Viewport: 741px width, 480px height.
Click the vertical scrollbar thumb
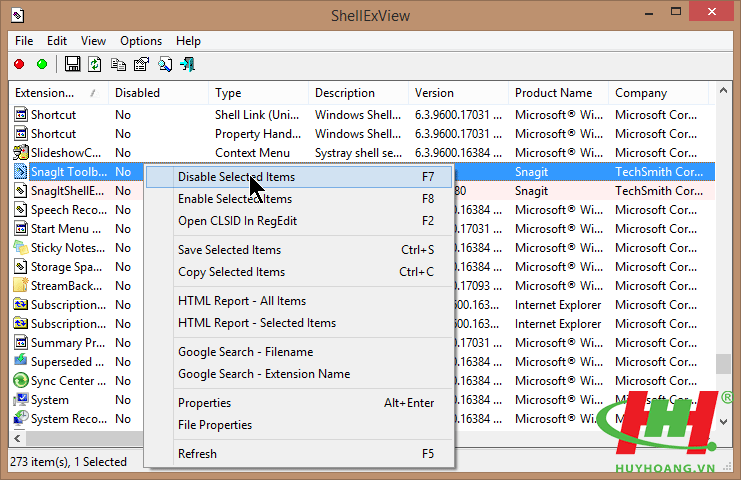click(x=723, y=364)
